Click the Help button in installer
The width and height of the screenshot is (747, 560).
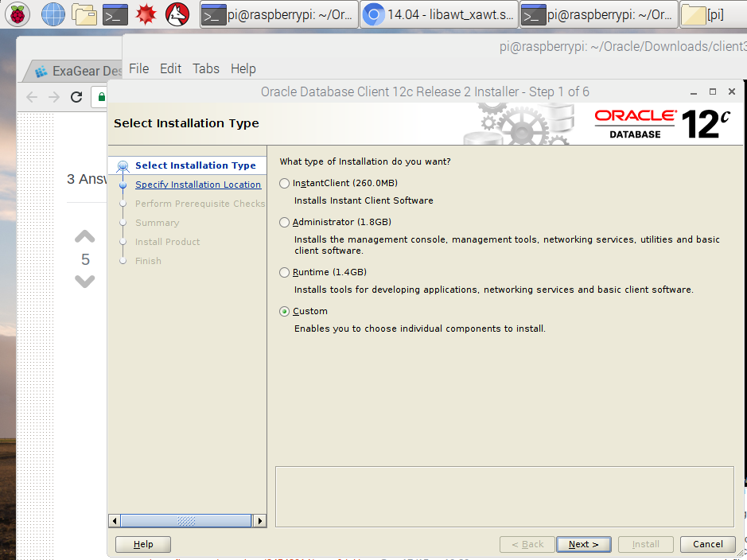pyautogui.click(x=143, y=544)
